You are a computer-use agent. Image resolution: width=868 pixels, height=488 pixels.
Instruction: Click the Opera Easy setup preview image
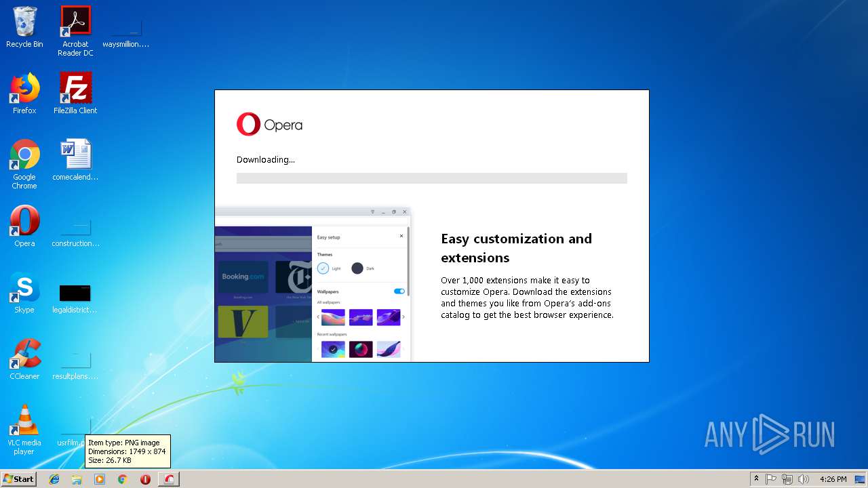click(x=313, y=285)
